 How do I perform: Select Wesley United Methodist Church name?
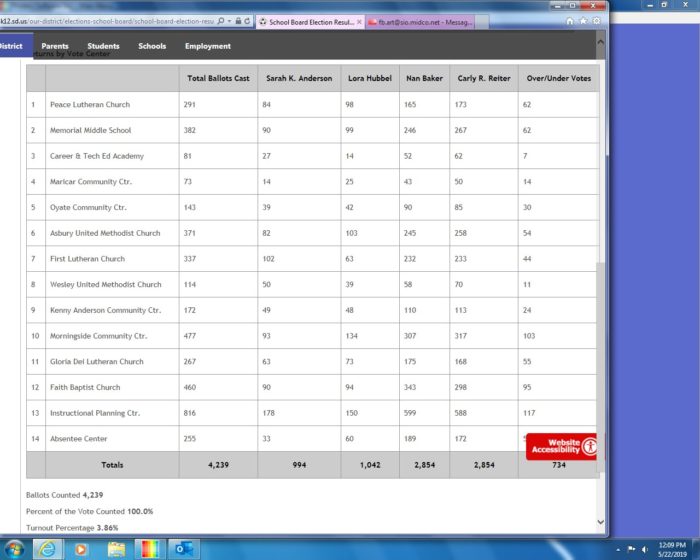(x=105, y=284)
